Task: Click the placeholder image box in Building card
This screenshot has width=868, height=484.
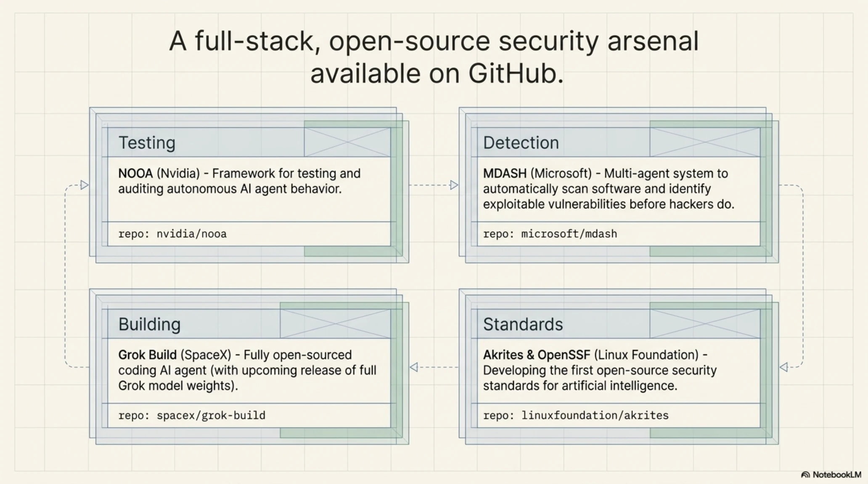Action: tap(335, 324)
